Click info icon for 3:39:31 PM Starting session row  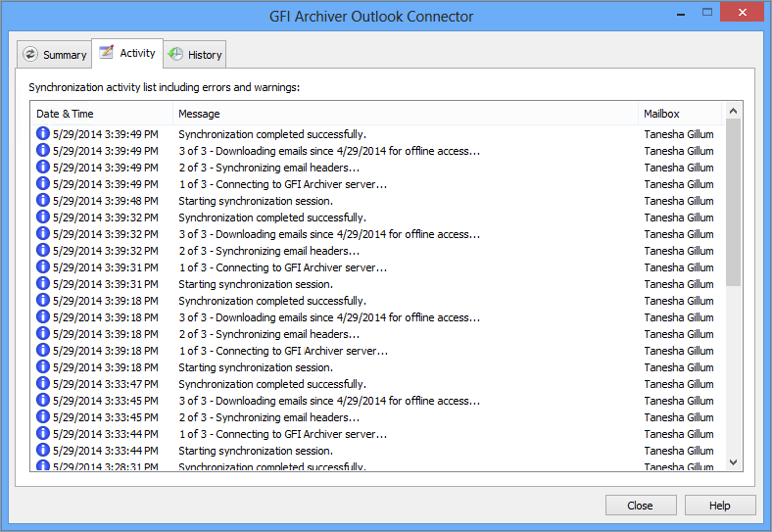pos(43,283)
